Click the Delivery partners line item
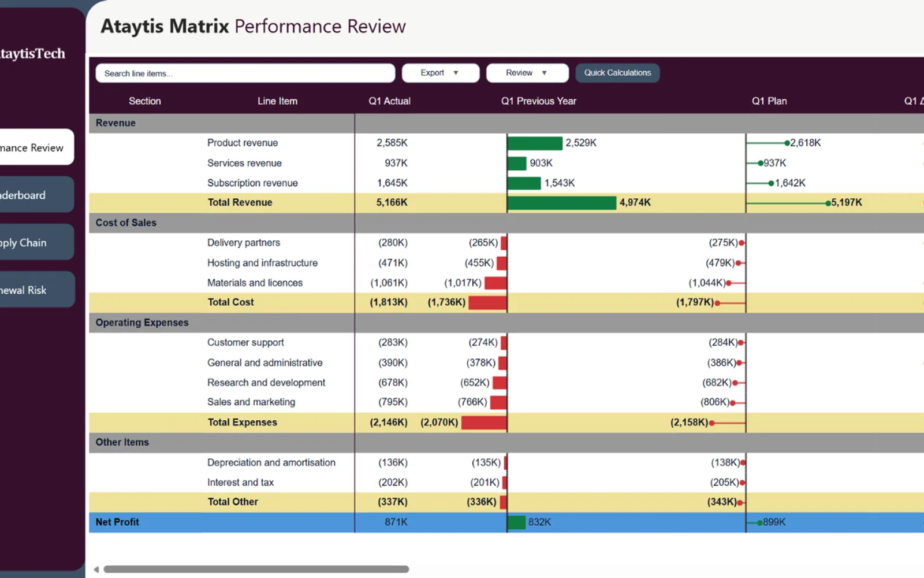 [x=244, y=243]
